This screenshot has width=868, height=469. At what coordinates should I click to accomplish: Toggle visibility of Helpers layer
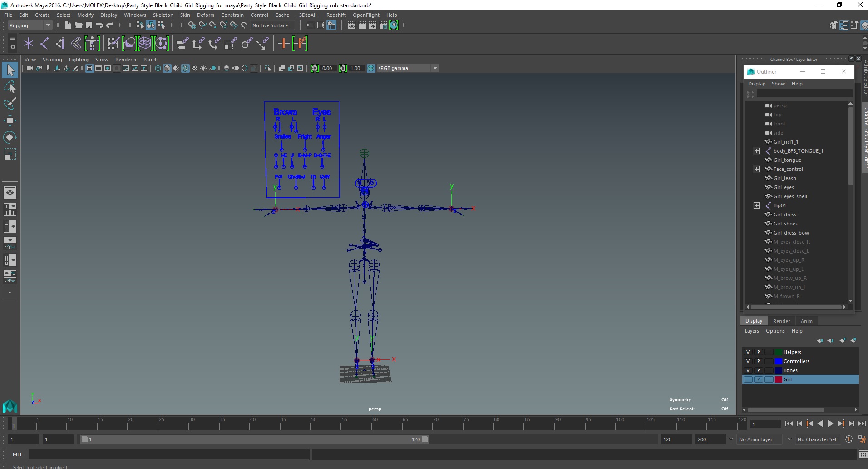748,352
